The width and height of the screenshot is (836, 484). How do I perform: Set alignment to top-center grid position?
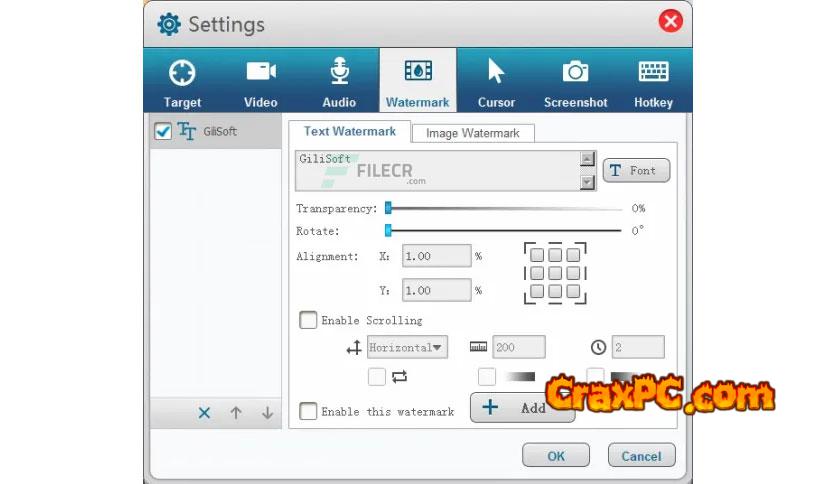pyautogui.click(x=555, y=255)
